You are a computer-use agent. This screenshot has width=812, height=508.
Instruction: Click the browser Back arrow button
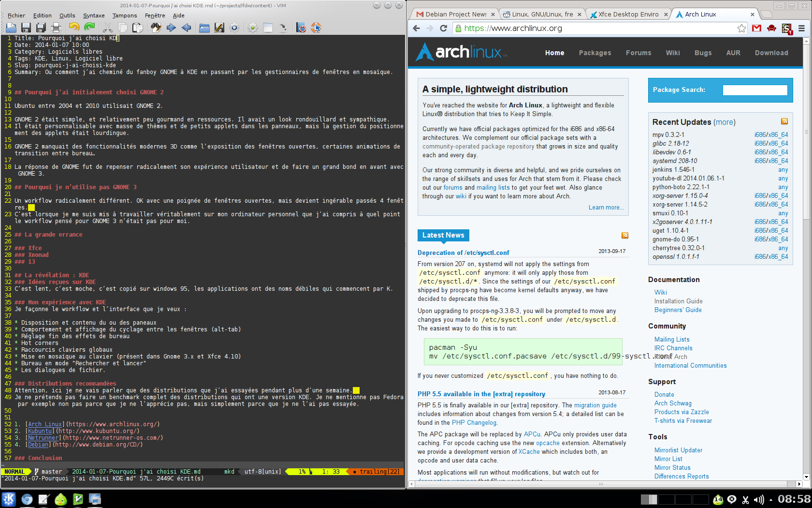coord(417,28)
